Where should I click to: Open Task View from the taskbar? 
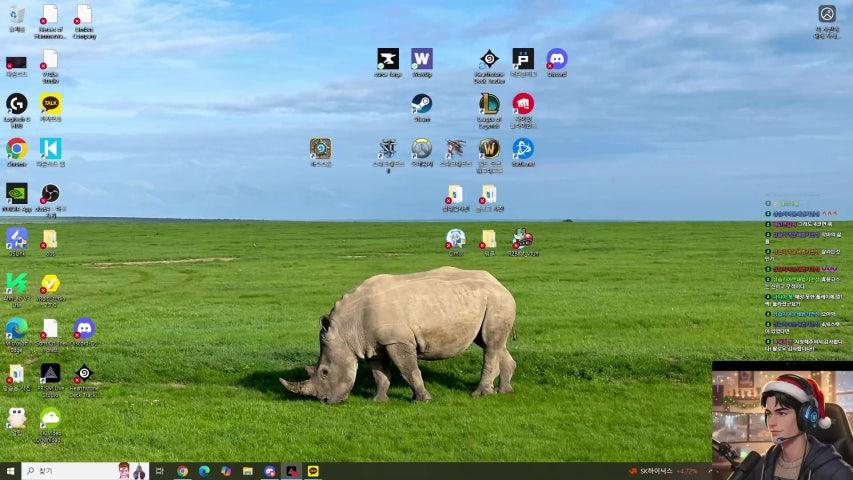click(x=159, y=471)
